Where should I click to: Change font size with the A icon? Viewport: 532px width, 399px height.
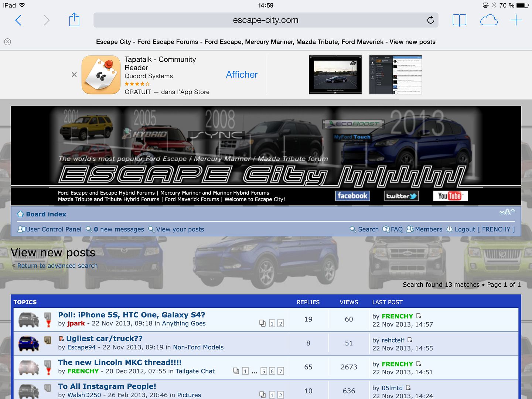point(507,212)
